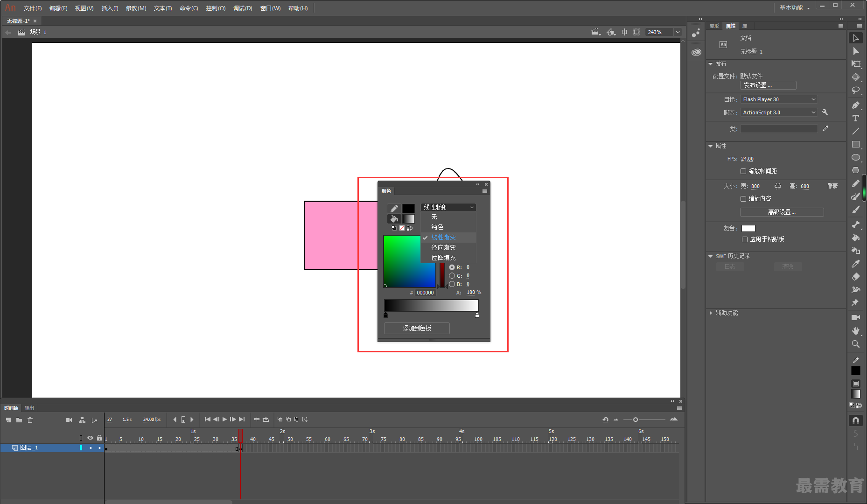Select the Rectangle tool
Screen dimensions: 867x504
pyautogui.click(x=856, y=144)
